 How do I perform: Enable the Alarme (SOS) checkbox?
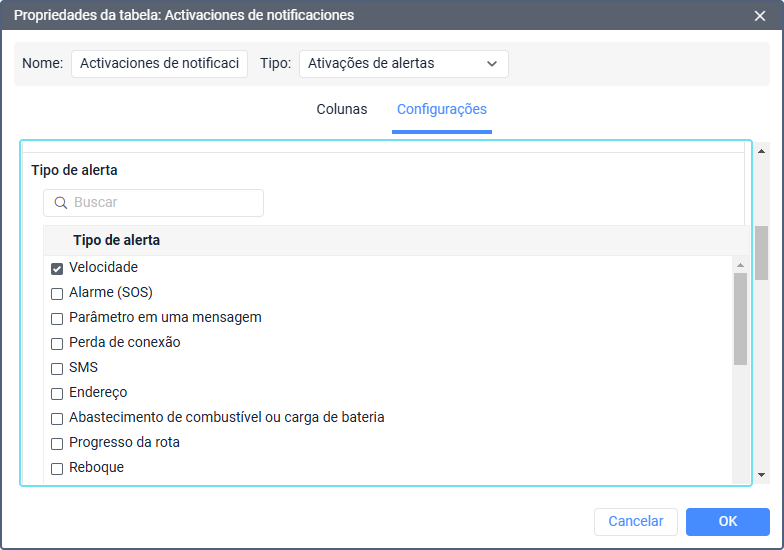tap(57, 293)
